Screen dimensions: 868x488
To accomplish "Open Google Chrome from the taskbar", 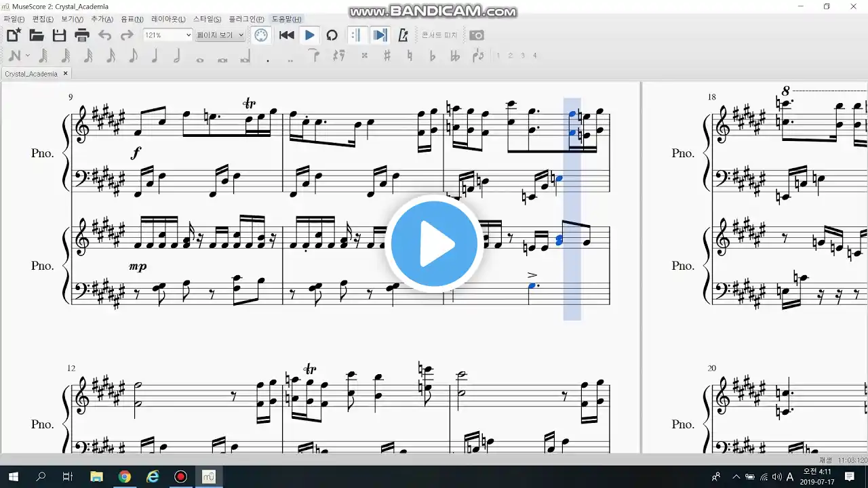I will click(x=124, y=476).
